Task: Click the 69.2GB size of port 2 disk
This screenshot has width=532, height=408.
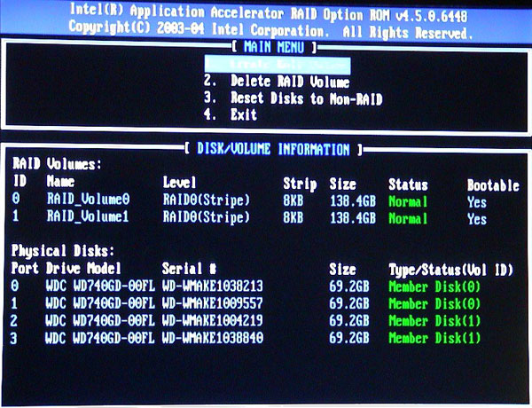Action: pyautogui.click(x=349, y=321)
